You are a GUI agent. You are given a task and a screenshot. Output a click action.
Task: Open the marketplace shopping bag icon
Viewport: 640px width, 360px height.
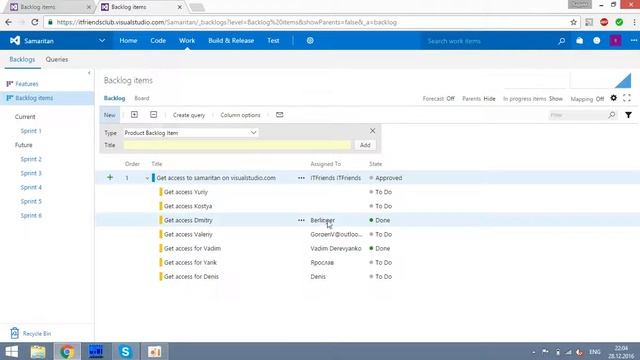(580, 41)
